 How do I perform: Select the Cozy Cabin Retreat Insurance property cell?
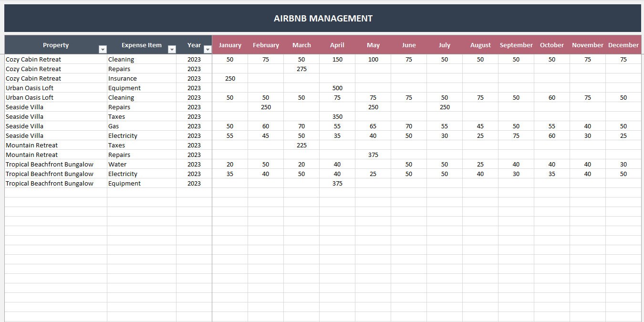pos(56,78)
